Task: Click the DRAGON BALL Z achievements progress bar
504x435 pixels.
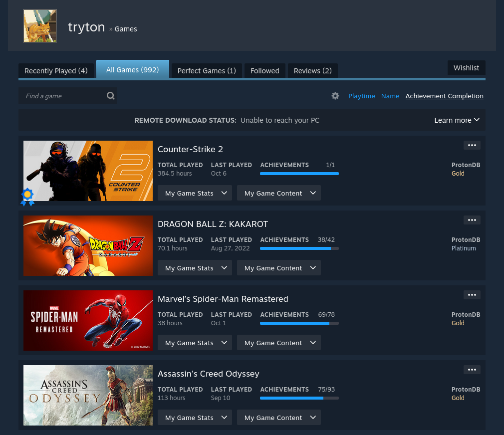Action: coord(299,248)
